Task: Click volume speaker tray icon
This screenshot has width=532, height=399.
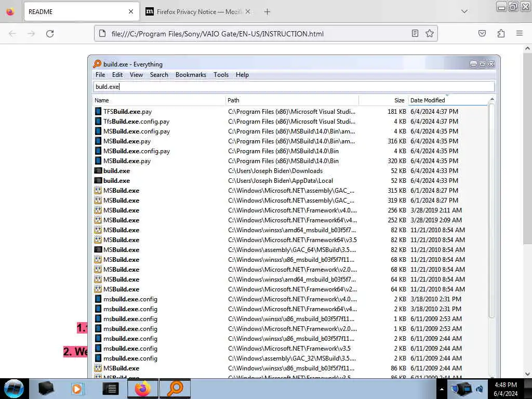Action: point(480,389)
